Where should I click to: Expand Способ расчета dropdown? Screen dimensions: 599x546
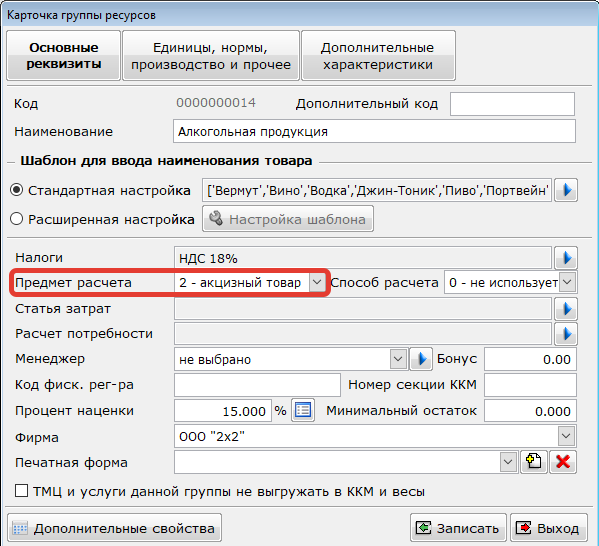click(x=567, y=282)
